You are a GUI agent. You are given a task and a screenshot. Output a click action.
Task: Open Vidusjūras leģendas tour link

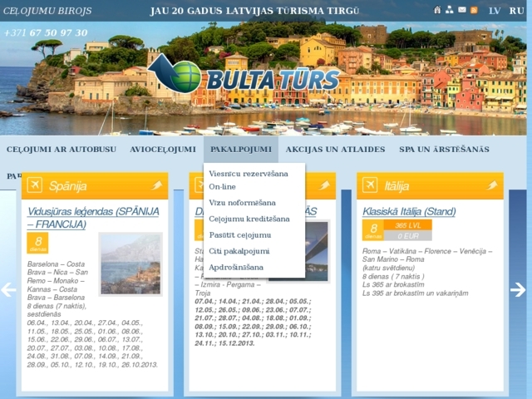(93, 218)
